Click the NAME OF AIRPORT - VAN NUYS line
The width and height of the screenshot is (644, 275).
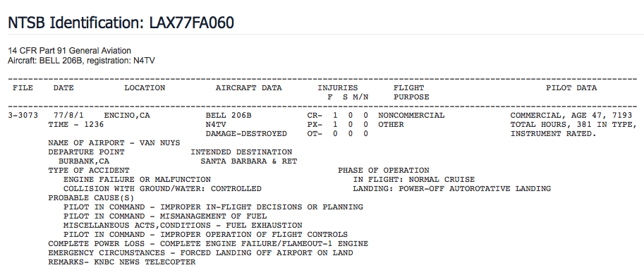(114, 143)
